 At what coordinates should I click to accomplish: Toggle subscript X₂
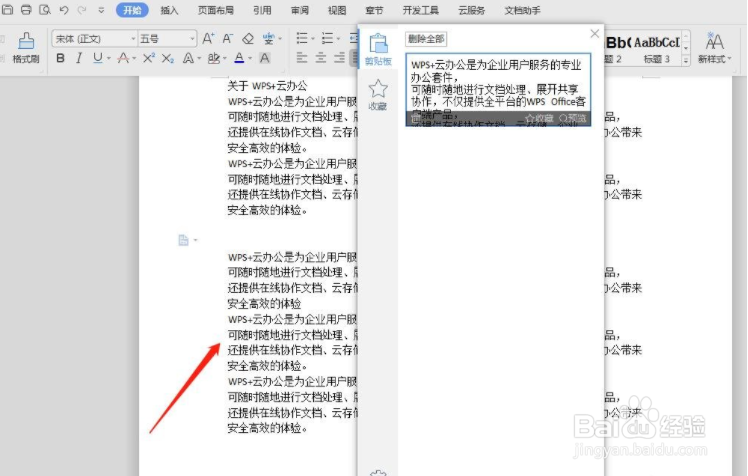click(168, 59)
